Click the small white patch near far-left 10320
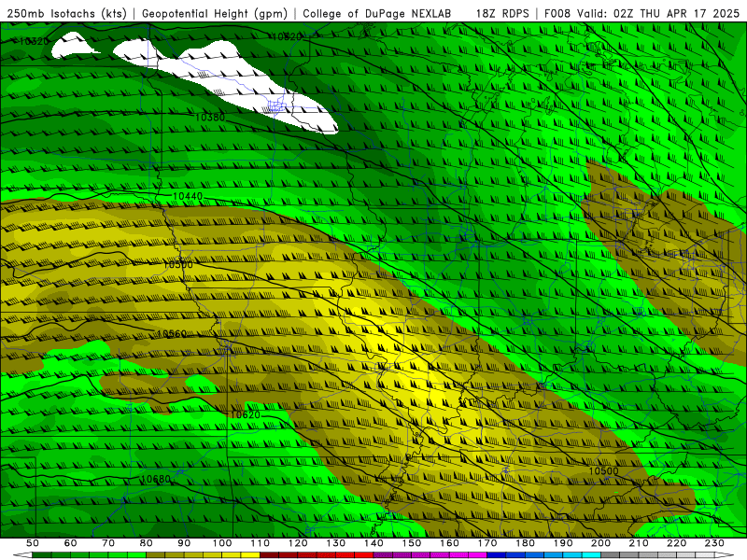This screenshot has width=747, height=560. click(73, 46)
